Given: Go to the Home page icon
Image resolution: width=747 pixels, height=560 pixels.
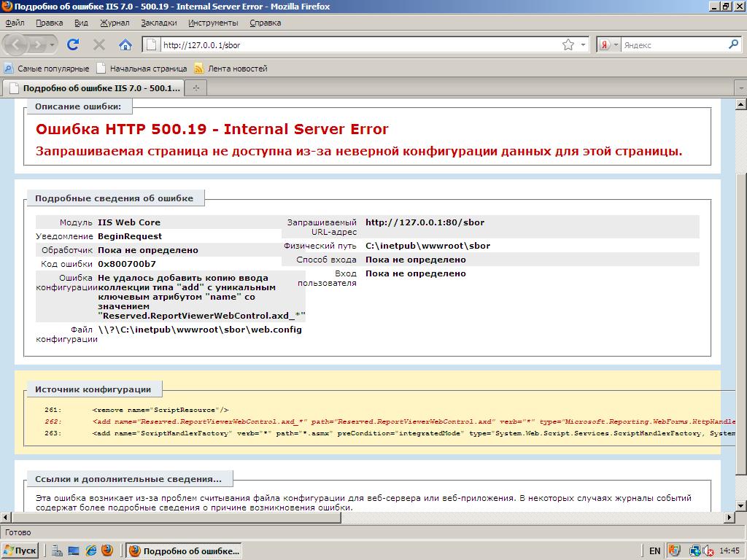Looking at the screenshot, I should 125,44.
